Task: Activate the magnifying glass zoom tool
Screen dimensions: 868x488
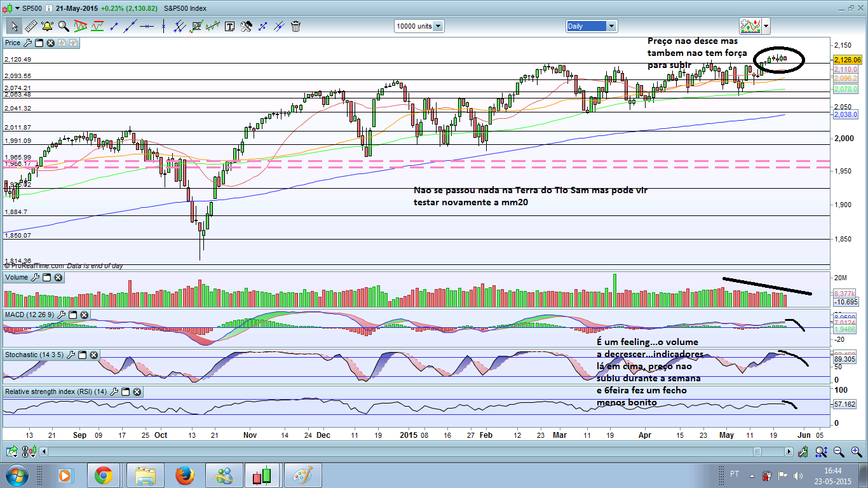Action: (64, 26)
